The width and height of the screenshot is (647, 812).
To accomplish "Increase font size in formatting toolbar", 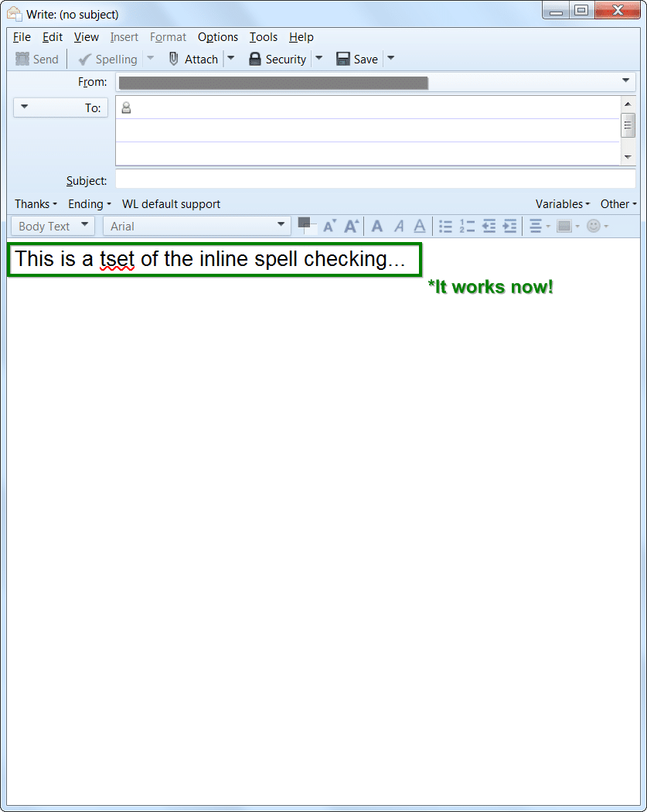I will [352, 226].
